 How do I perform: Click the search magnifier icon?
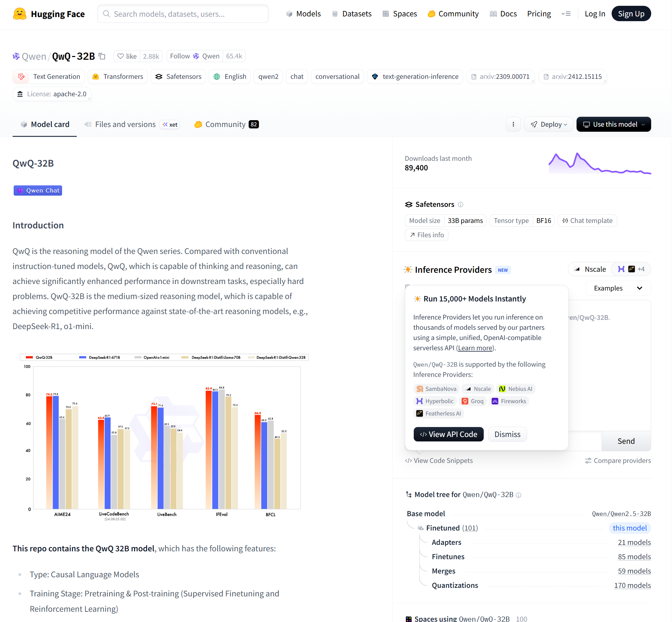[x=106, y=14]
